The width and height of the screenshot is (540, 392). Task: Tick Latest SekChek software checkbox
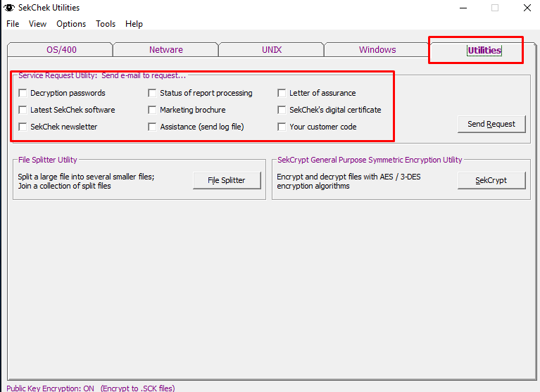coord(23,110)
